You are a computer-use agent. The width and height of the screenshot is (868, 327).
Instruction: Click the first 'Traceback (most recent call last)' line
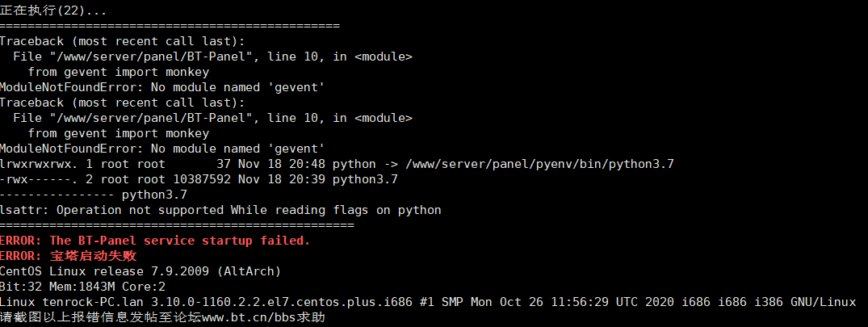coord(123,41)
